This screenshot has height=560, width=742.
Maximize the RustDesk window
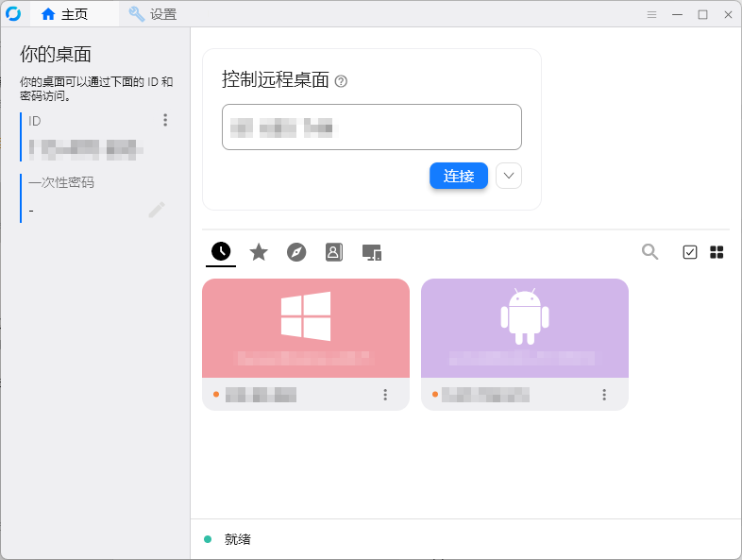tap(702, 15)
